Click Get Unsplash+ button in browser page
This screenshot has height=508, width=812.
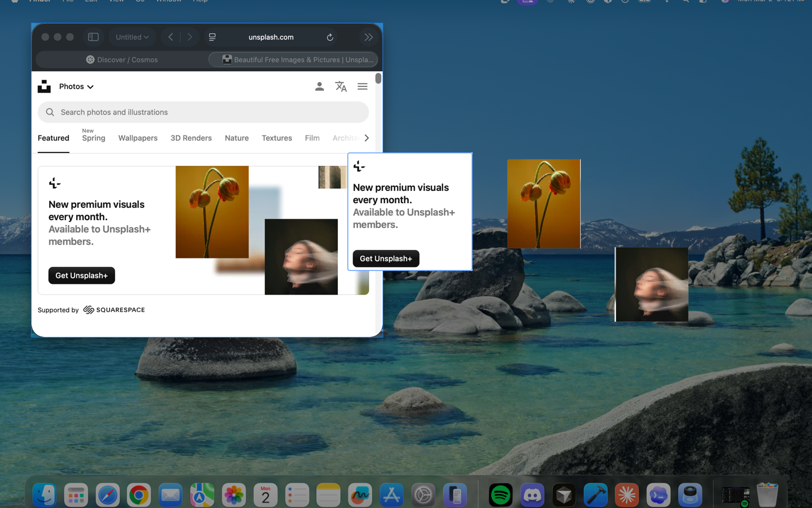click(82, 275)
